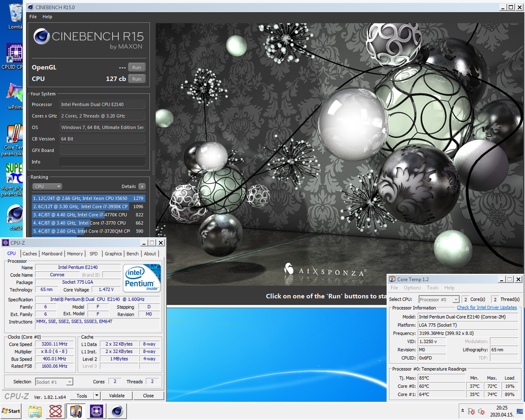Click the Core Speed value 3200.11 MHz

point(54,344)
